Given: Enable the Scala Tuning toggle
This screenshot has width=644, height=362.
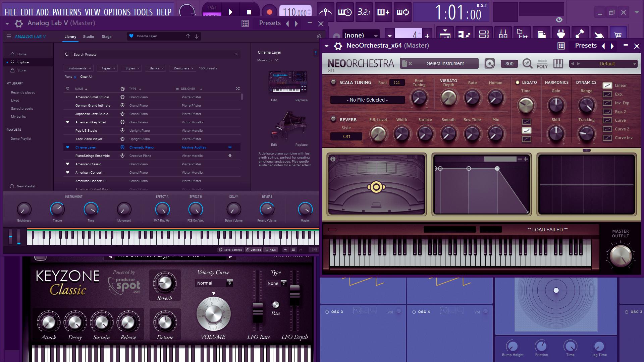Looking at the screenshot, I should click(333, 82).
